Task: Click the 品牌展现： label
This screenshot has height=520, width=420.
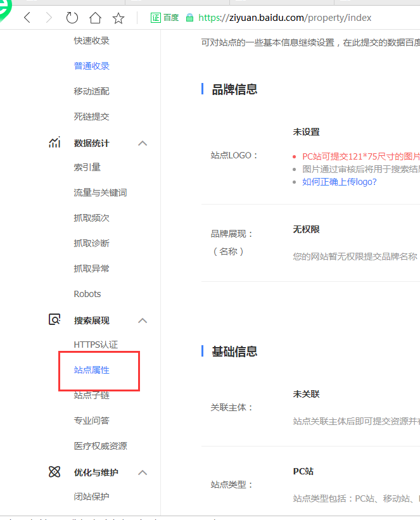Action: point(232,234)
